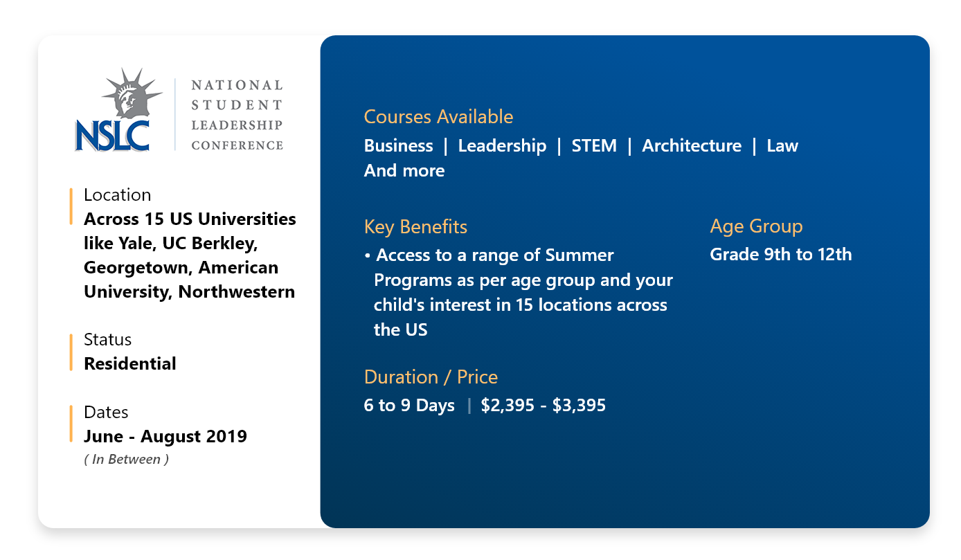Click the Courses Available heading

(439, 117)
